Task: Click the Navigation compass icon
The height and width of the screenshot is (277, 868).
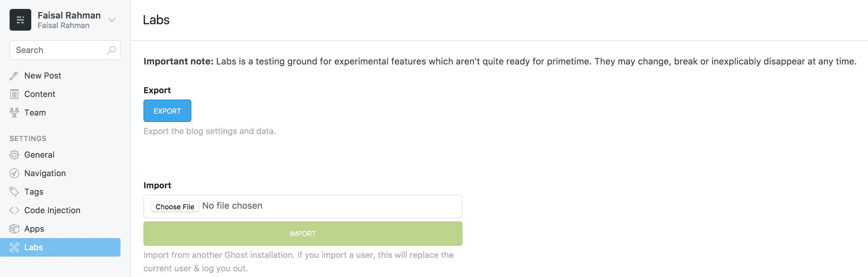Action: pos(14,173)
